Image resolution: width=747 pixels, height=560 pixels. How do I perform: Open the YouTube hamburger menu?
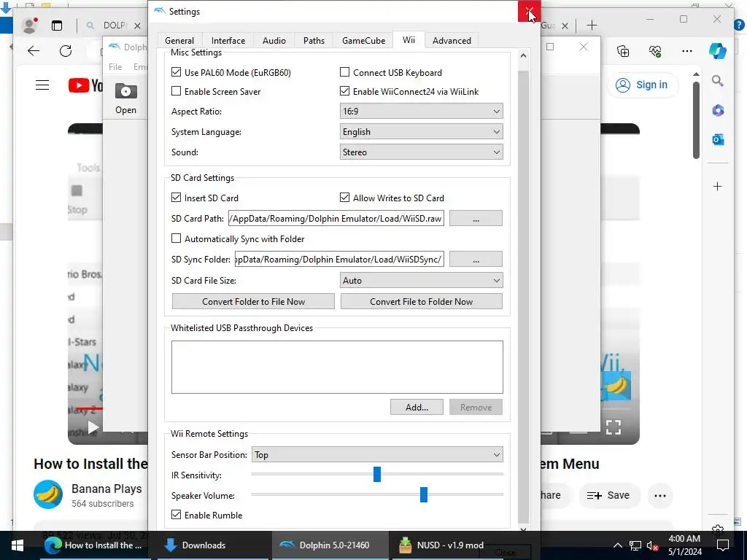click(x=42, y=85)
